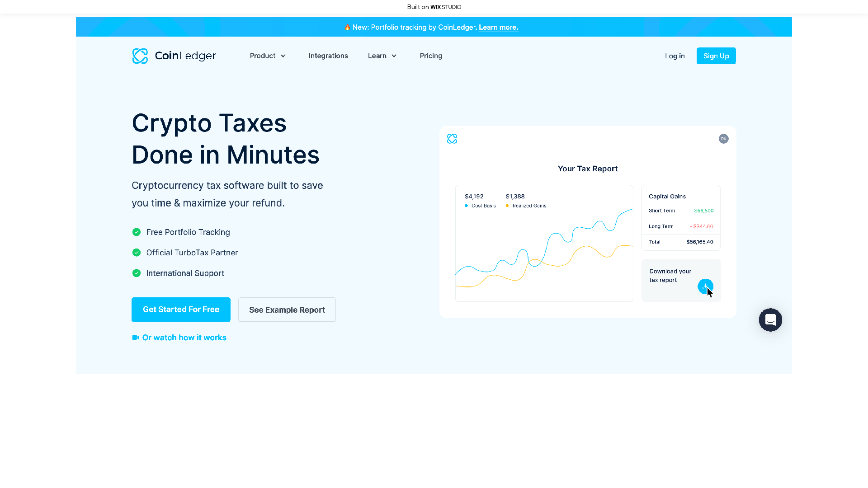Click the video camera icon beside watch link

click(135, 338)
